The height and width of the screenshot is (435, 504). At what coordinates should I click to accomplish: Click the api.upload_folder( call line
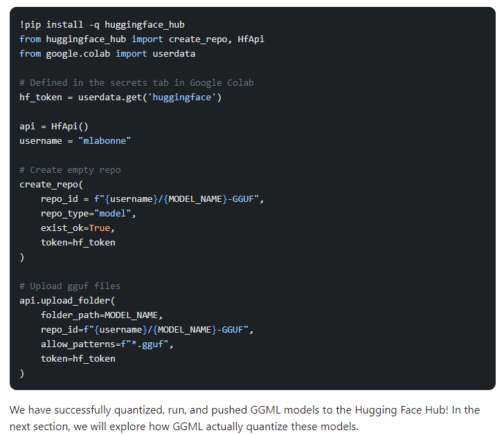(67, 300)
